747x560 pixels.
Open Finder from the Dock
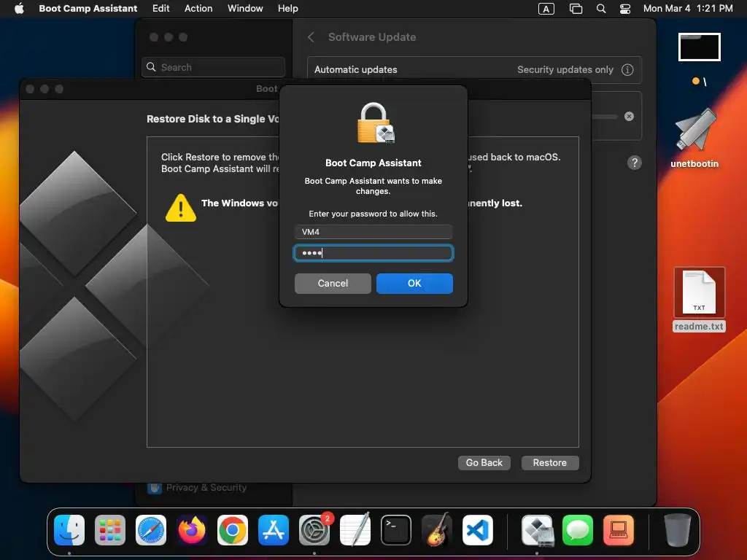point(69,530)
